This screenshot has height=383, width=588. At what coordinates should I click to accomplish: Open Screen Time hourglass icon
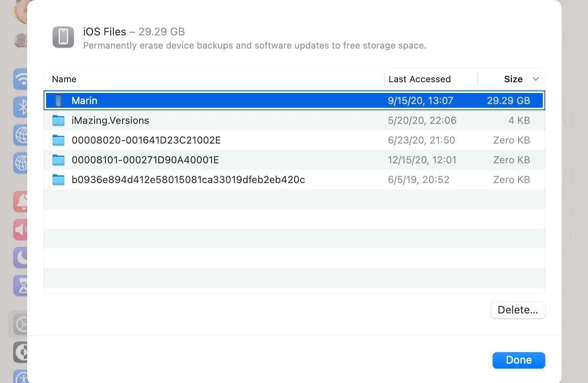(21, 286)
